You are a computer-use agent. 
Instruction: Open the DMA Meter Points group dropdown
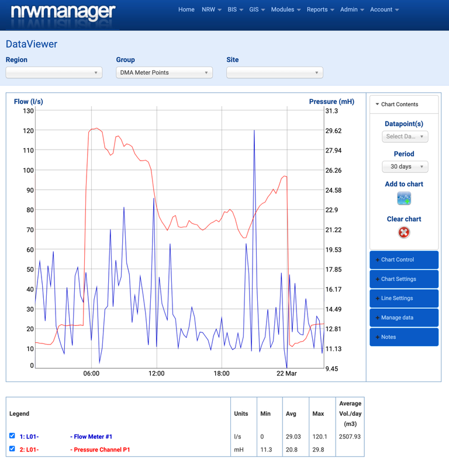point(164,73)
